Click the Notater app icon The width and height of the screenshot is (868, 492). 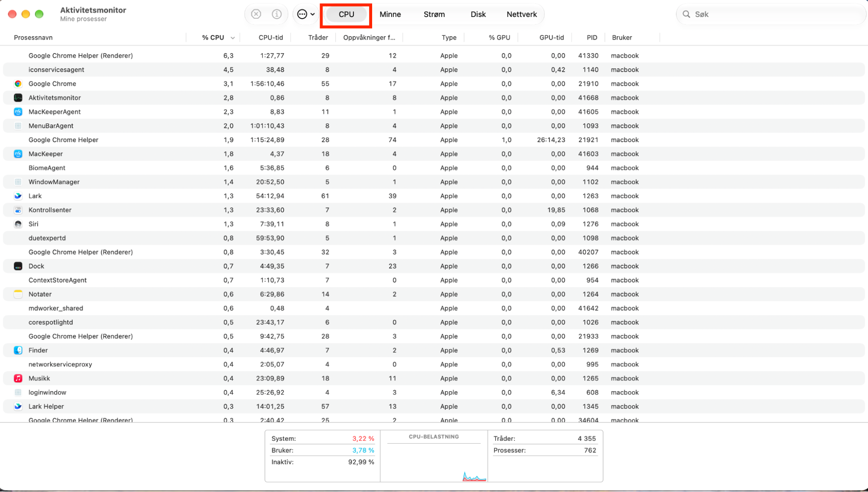tap(18, 294)
